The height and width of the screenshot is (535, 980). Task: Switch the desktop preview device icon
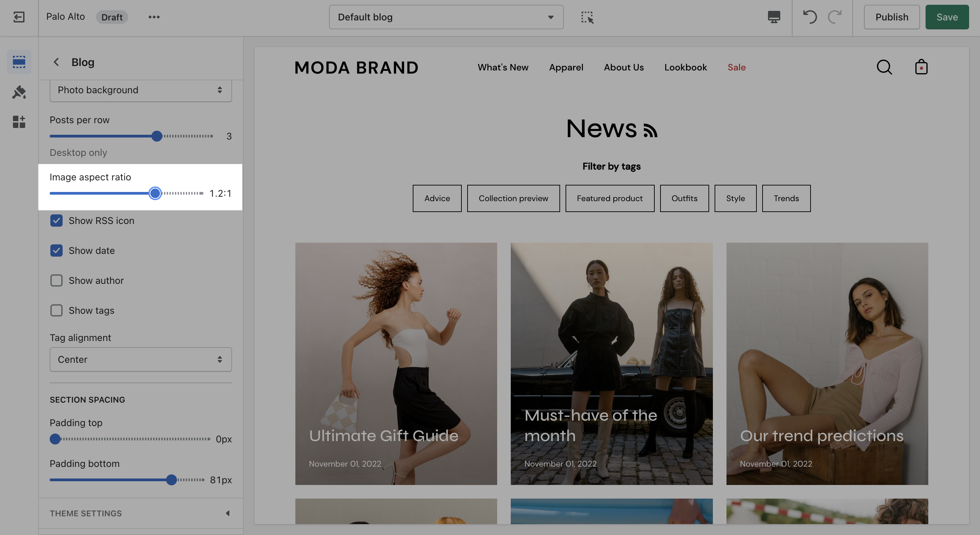774,17
